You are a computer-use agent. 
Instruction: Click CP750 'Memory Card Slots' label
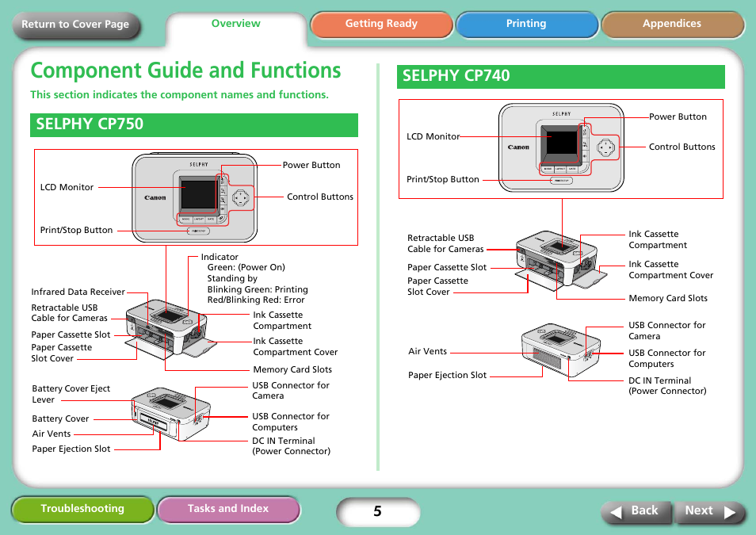(292, 369)
